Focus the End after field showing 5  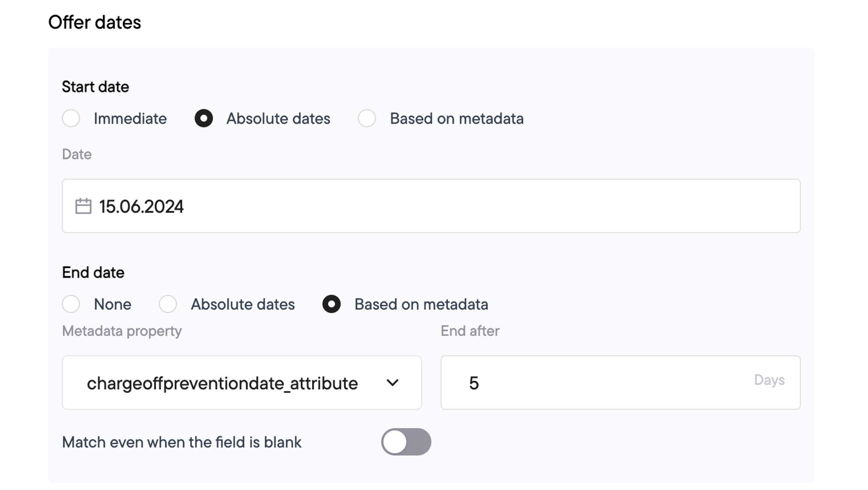tap(621, 382)
